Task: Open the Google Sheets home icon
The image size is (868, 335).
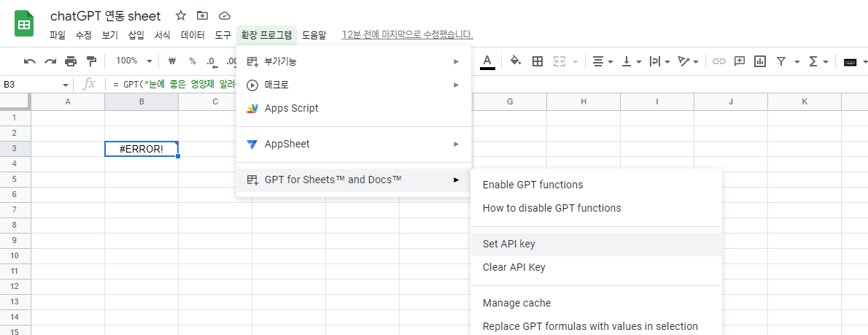Action: coord(24,26)
